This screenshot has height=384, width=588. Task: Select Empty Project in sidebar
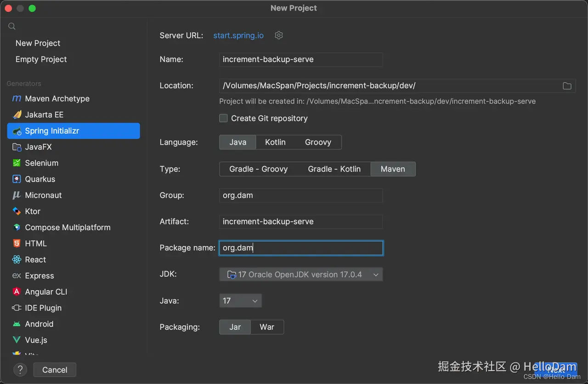[41, 59]
